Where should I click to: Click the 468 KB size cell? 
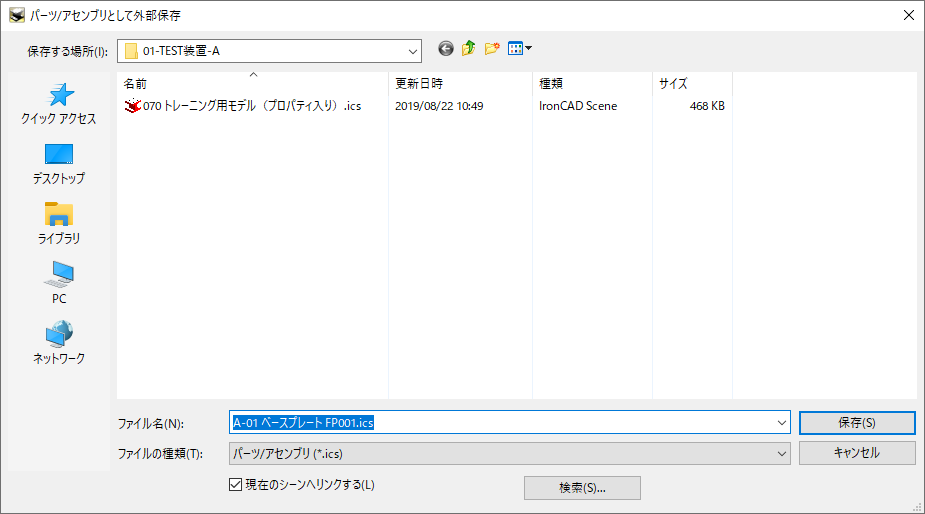[x=707, y=106]
